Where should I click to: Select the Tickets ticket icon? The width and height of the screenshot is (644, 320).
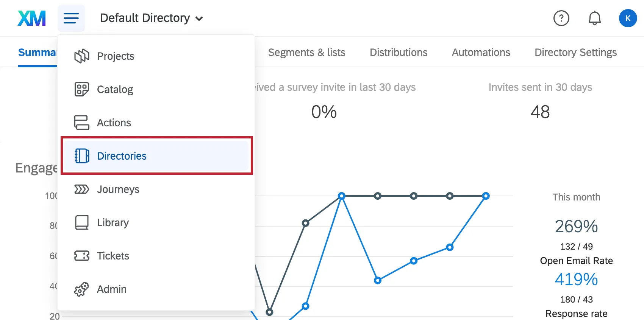(81, 256)
